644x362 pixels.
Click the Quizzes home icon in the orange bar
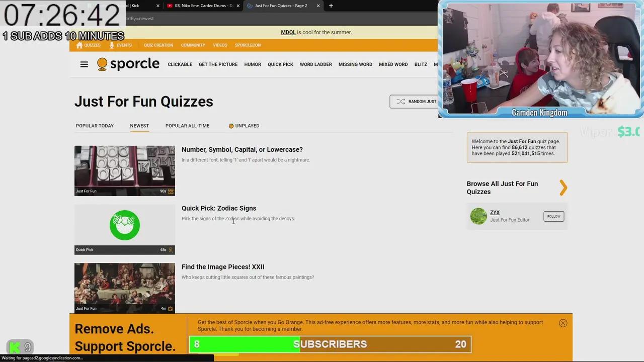[79, 45]
